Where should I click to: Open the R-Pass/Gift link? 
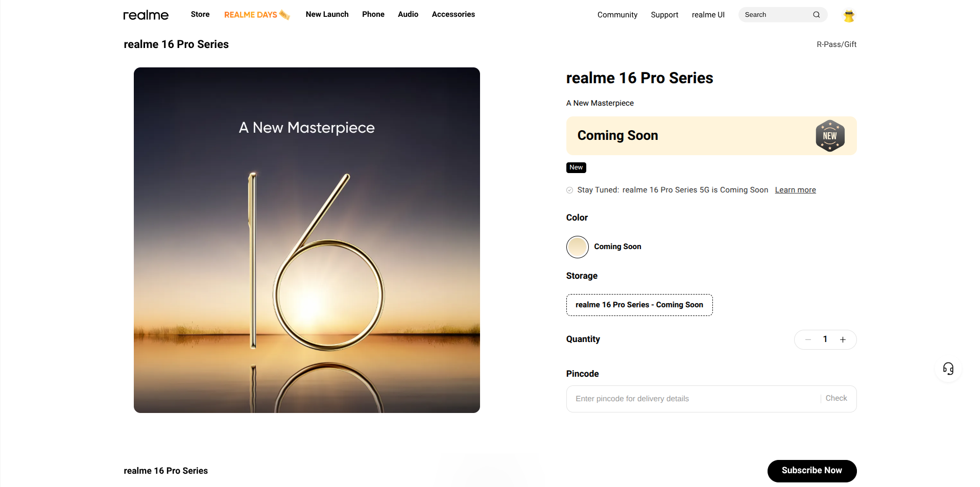(x=836, y=44)
